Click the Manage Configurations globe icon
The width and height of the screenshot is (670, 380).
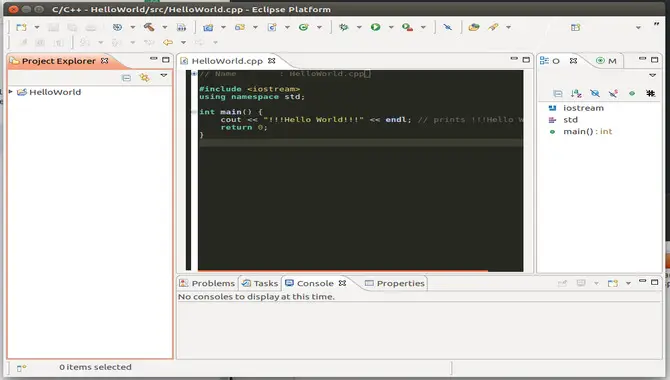[117, 27]
